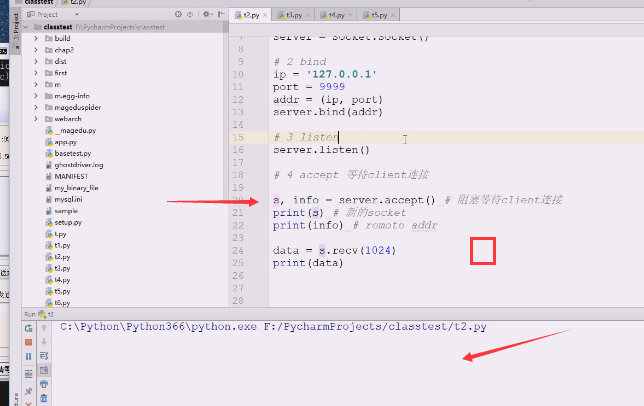Expand the first folder
This screenshot has width=644, height=406.
pyautogui.click(x=36, y=73)
